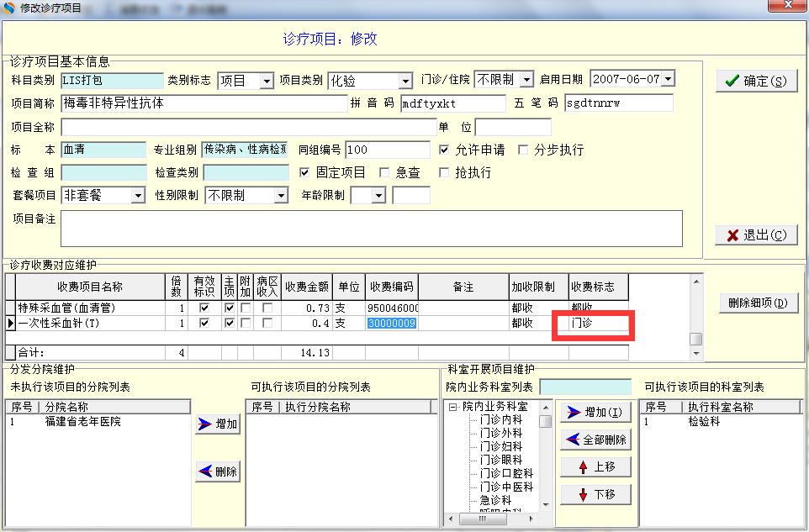This screenshot has width=809, height=532.
Task: Click the 项目简称 input field
Action: pos(204,103)
